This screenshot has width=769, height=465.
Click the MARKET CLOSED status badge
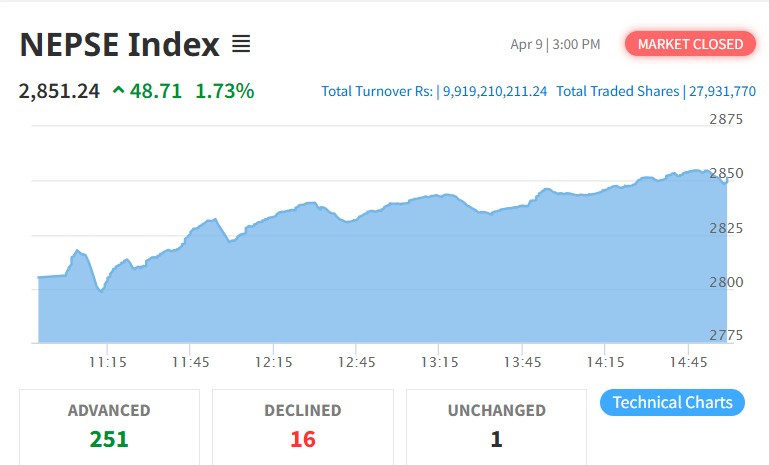tap(690, 44)
